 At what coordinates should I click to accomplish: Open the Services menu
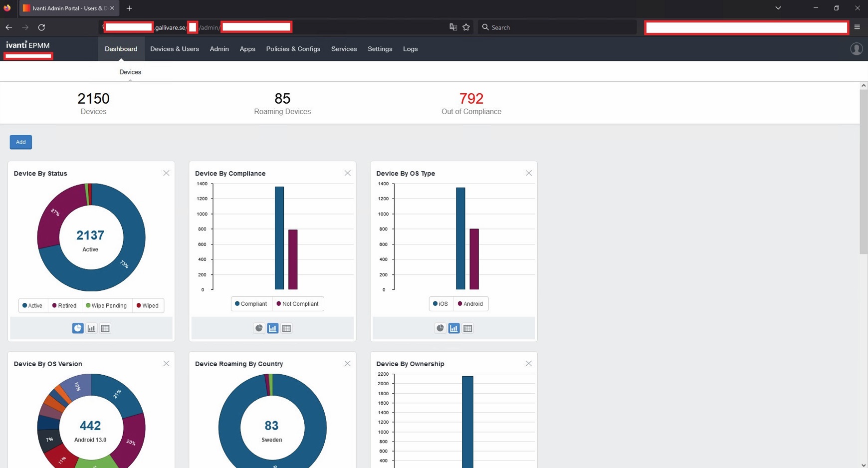point(344,49)
